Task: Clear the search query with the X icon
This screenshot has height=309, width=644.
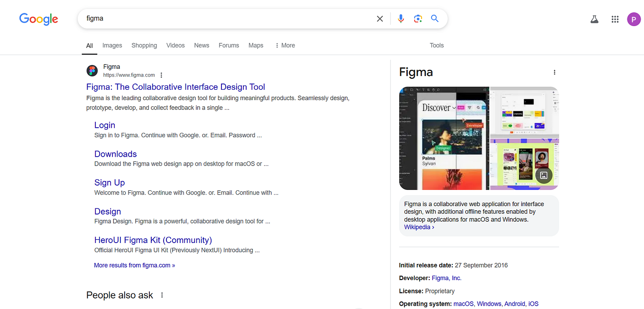Action: coord(379,18)
